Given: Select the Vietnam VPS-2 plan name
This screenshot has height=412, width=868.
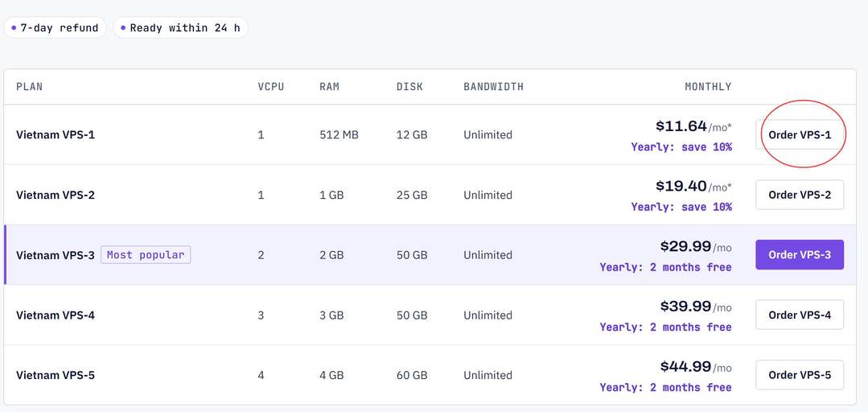Looking at the screenshot, I should coord(56,195).
